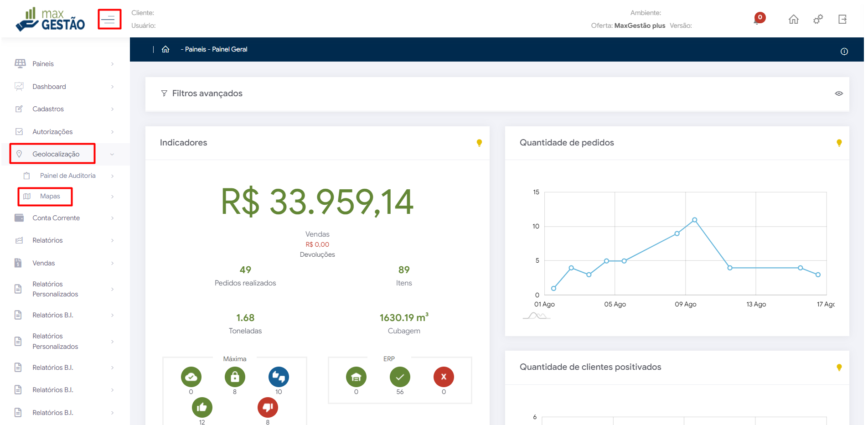This screenshot has width=868, height=425.
Task: Click the home breadcrumb link
Action: coord(165,49)
